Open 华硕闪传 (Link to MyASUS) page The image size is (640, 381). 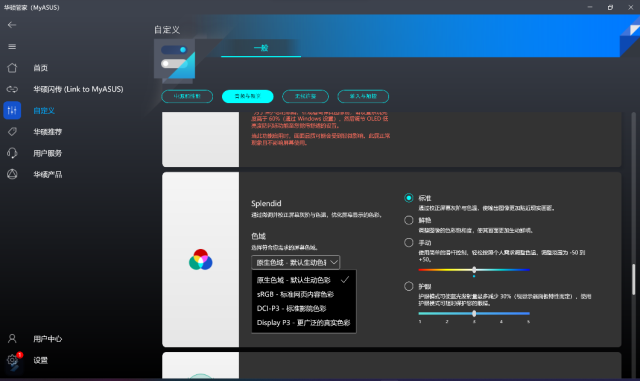click(x=78, y=89)
